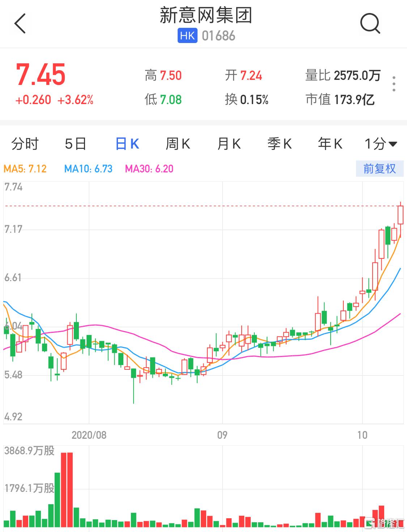Screen dimensions: 407x532
Task: Switch to 周K weekly chart
Action: 178,144
